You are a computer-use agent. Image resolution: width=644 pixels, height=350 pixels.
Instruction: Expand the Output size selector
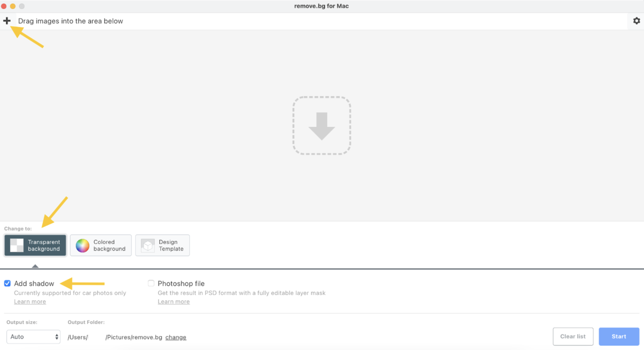(33, 336)
